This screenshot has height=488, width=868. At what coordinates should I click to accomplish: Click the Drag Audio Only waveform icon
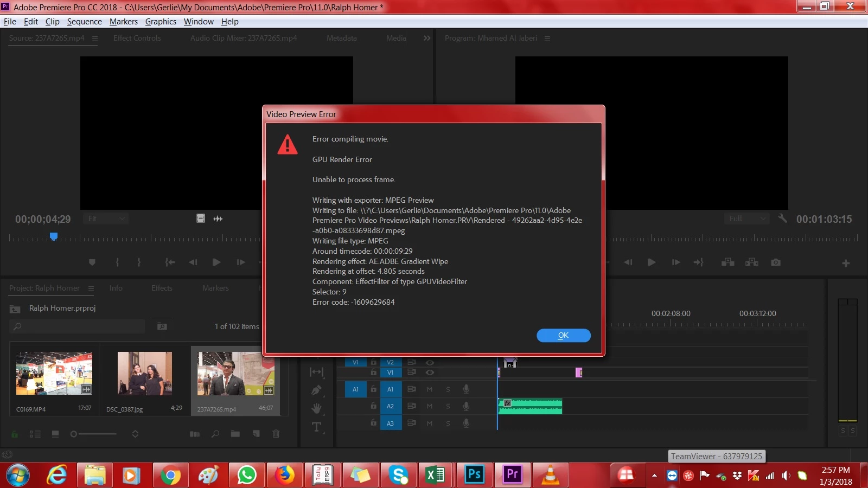(x=218, y=219)
